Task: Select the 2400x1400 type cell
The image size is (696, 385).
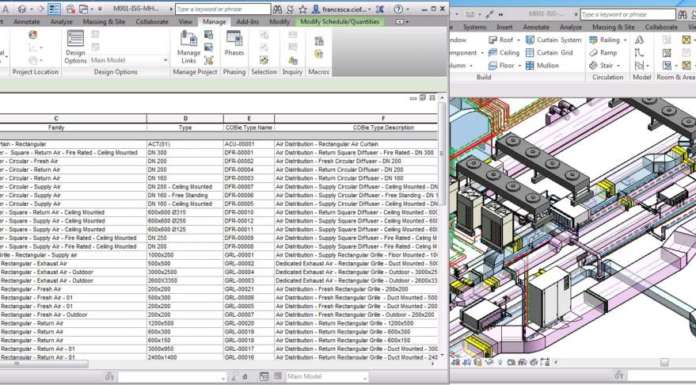Action: 185,357
